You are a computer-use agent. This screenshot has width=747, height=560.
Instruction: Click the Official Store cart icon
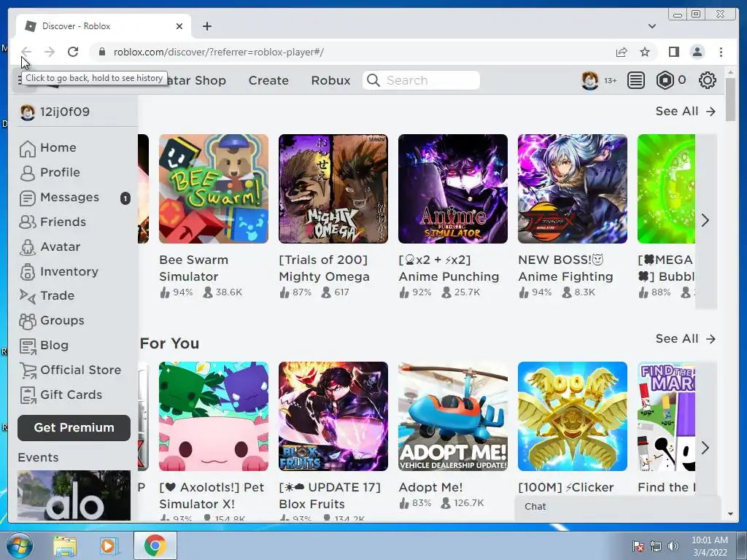[x=28, y=370]
